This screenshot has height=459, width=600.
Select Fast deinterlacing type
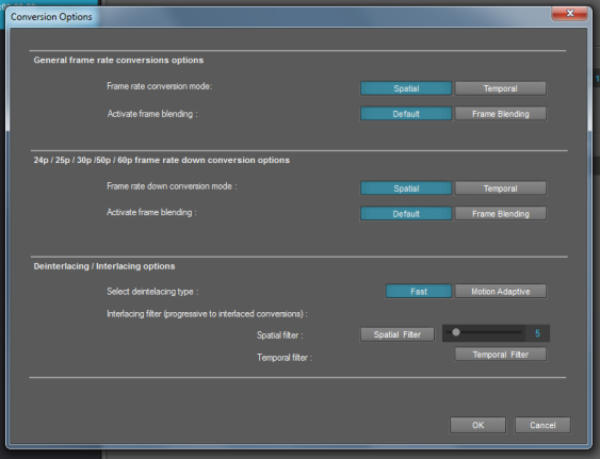(x=418, y=291)
